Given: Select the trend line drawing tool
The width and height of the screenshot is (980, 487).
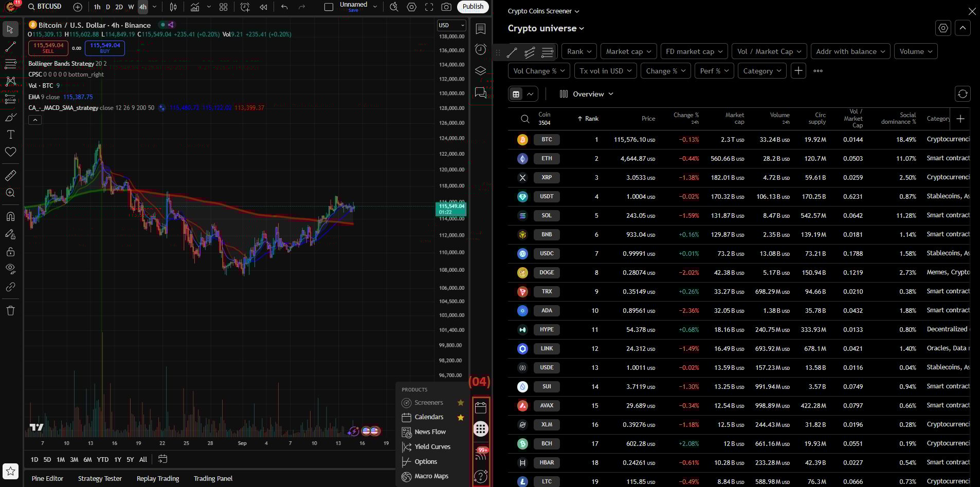Looking at the screenshot, I should (x=10, y=47).
